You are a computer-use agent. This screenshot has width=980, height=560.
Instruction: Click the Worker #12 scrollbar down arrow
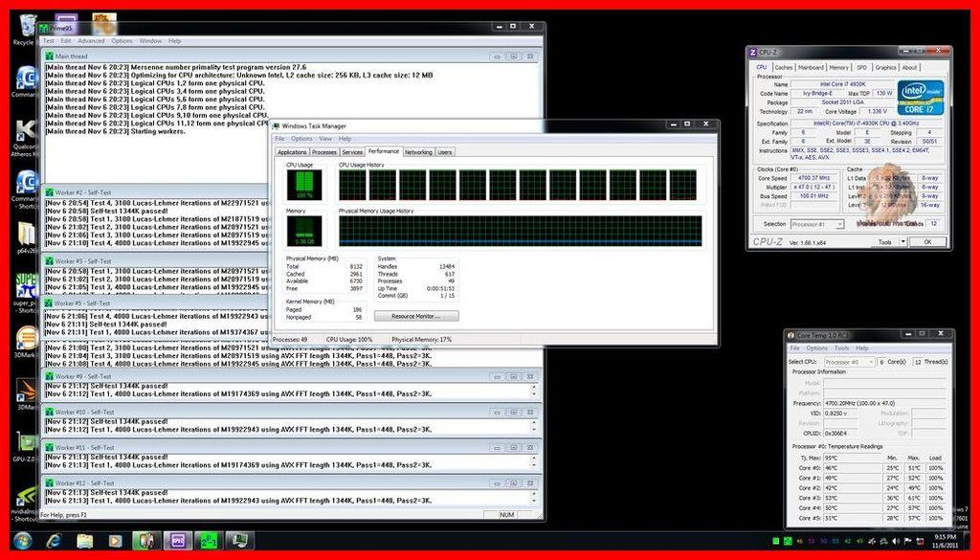pyautogui.click(x=534, y=502)
